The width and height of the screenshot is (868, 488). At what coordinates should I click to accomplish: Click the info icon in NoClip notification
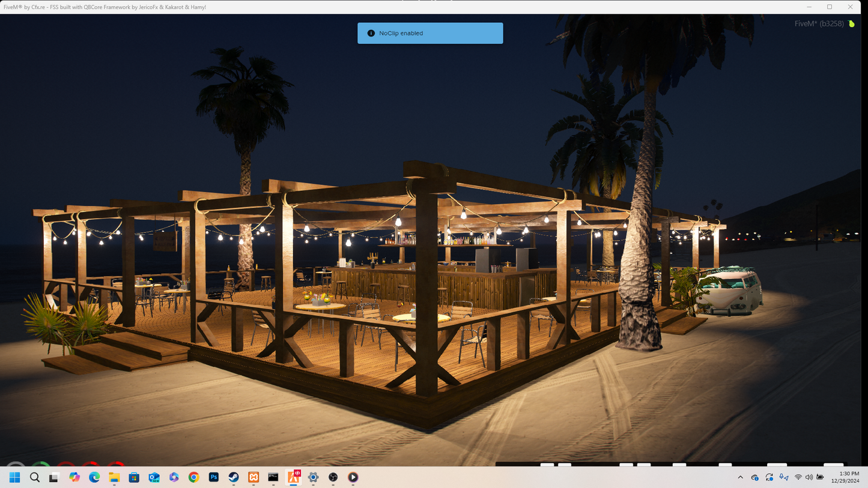pos(371,33)
